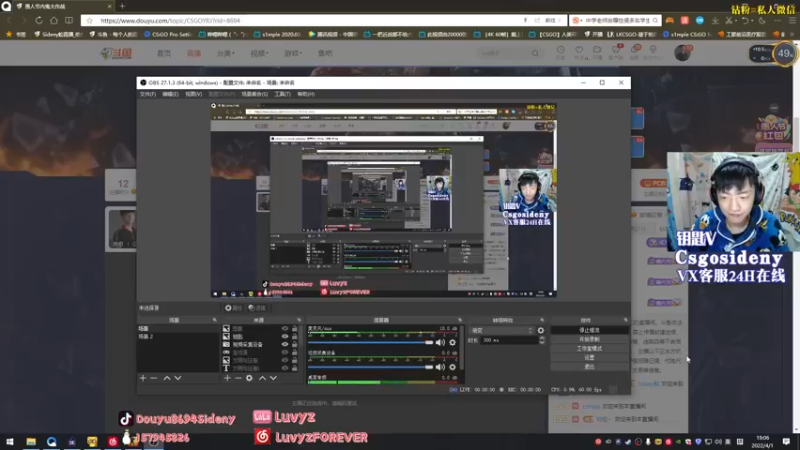
Task: Open OBS 帮助(H) menu
Action: click(x=306, y=94)
